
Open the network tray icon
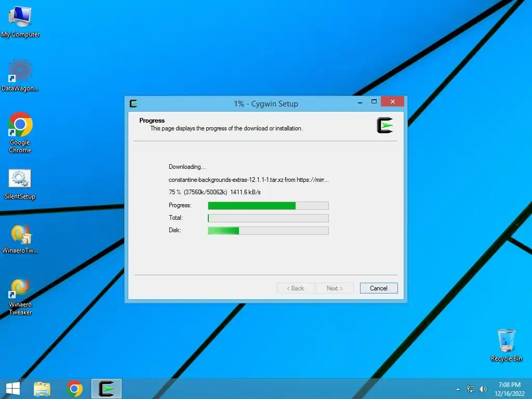click(471, 389)
